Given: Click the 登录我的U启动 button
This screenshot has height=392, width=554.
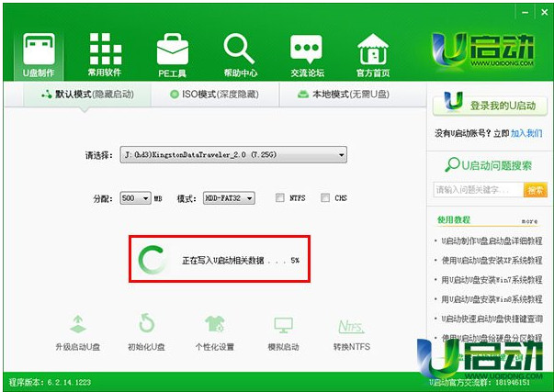Looking at the screenshot, I should 491,106.
